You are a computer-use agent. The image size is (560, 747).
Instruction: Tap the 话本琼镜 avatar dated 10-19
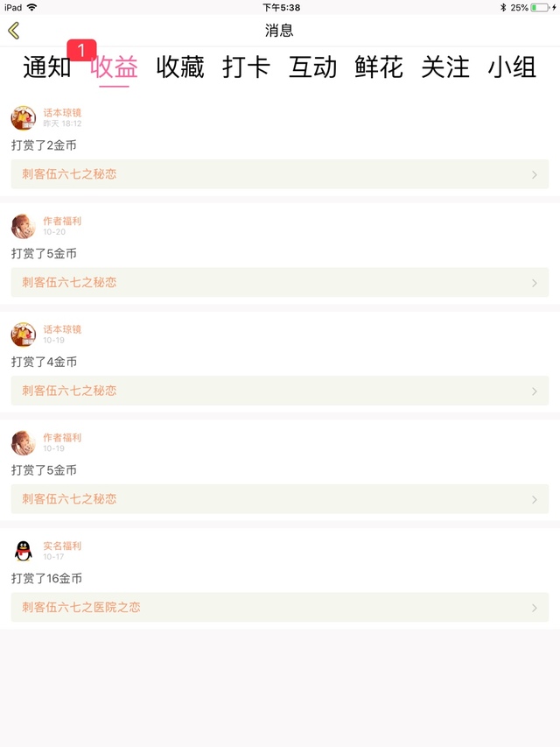24,335
